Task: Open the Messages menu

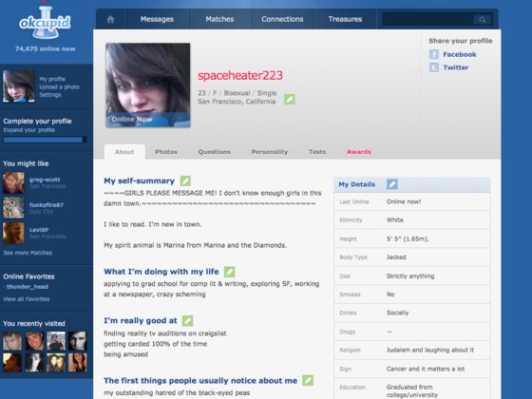Action: point(157,19)
